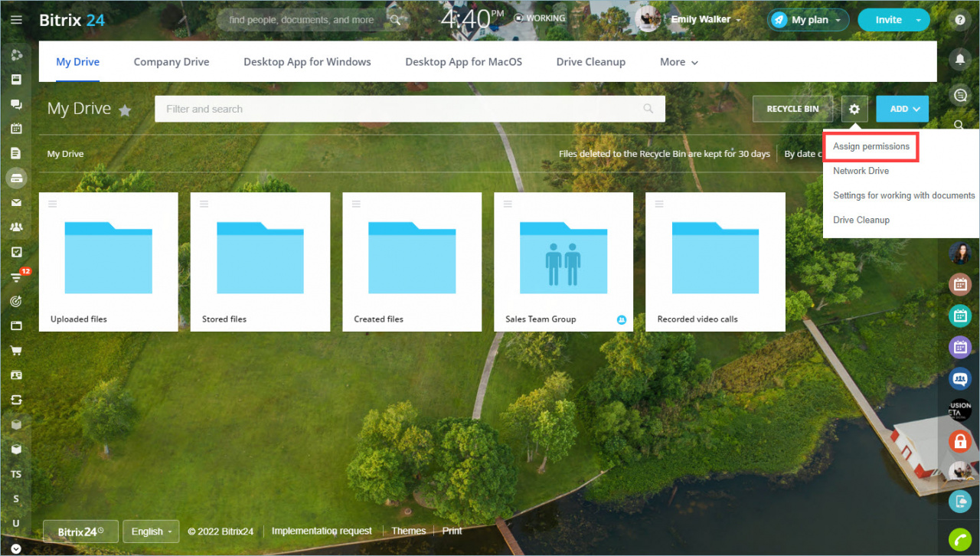Click the Bitrix24 footer button
The height and width of the screenshot is (556, 980).
pos(81,531)
